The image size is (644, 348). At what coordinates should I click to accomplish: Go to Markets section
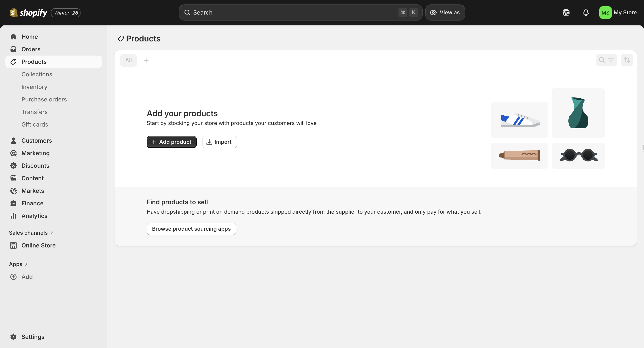(33, 191)
